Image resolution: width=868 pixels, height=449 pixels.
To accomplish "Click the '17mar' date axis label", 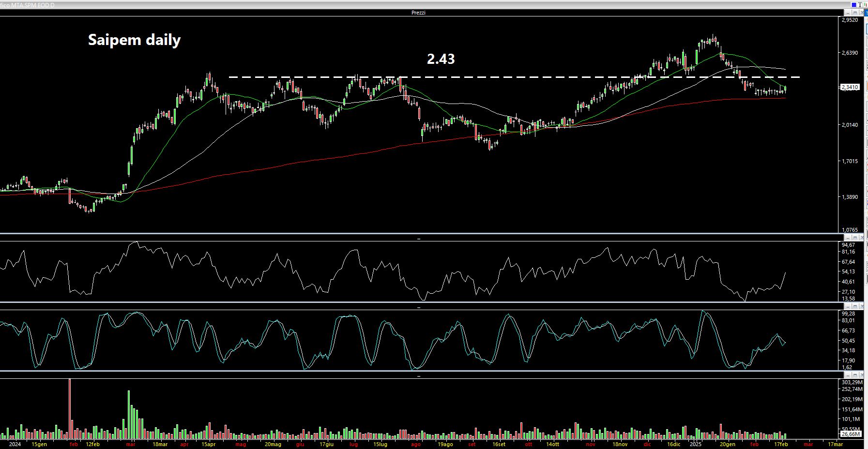I will coord(836,444).
